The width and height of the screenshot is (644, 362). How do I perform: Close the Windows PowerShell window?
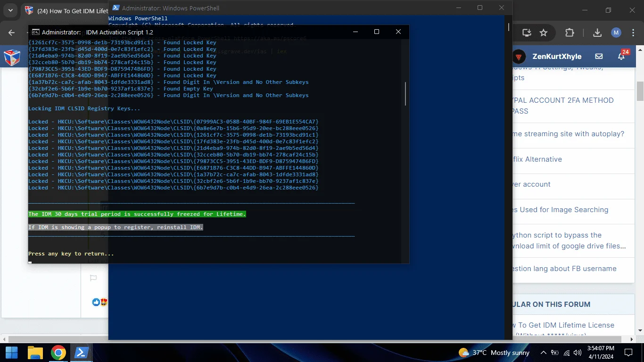(502, 8)
